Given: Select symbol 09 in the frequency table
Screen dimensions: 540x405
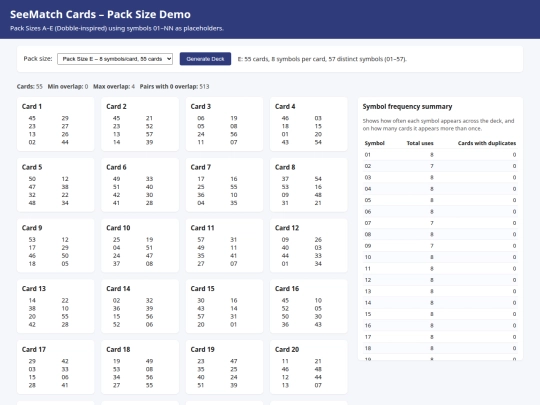Looking at the screenshot, I should (x=440, y=246).
